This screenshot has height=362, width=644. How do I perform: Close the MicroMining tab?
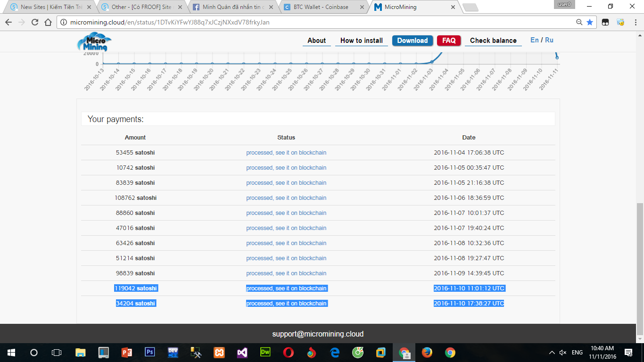click(453, 8)
